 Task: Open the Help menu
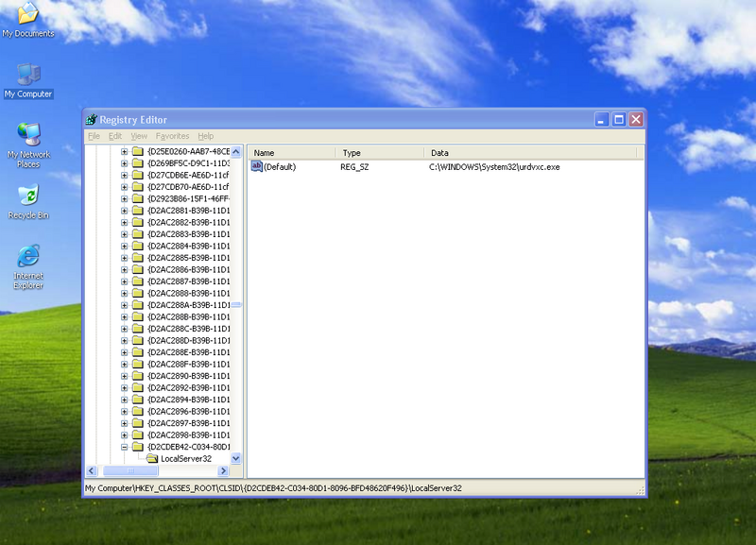coord(206,136)
